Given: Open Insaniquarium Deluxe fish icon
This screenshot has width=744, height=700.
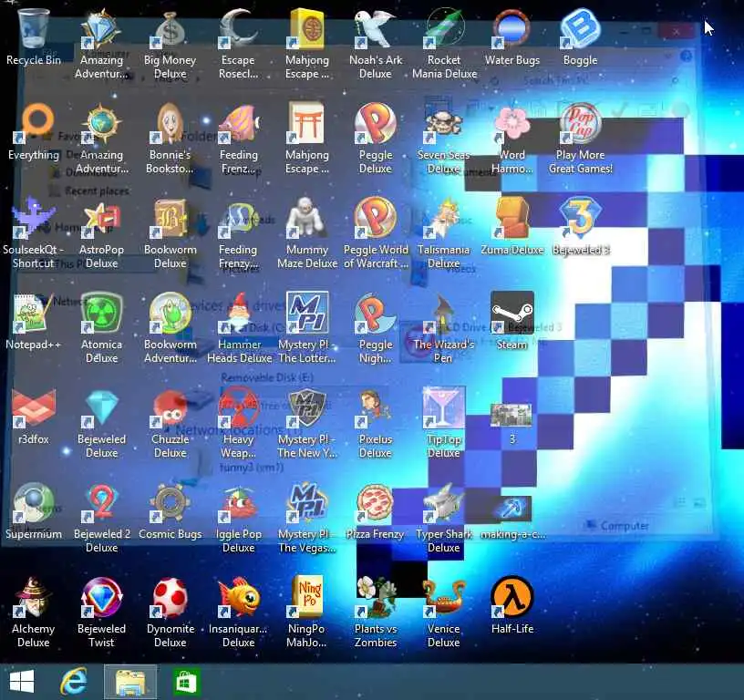Looking at the screenshot, I should pyautogui.click(x=238, y=598).
